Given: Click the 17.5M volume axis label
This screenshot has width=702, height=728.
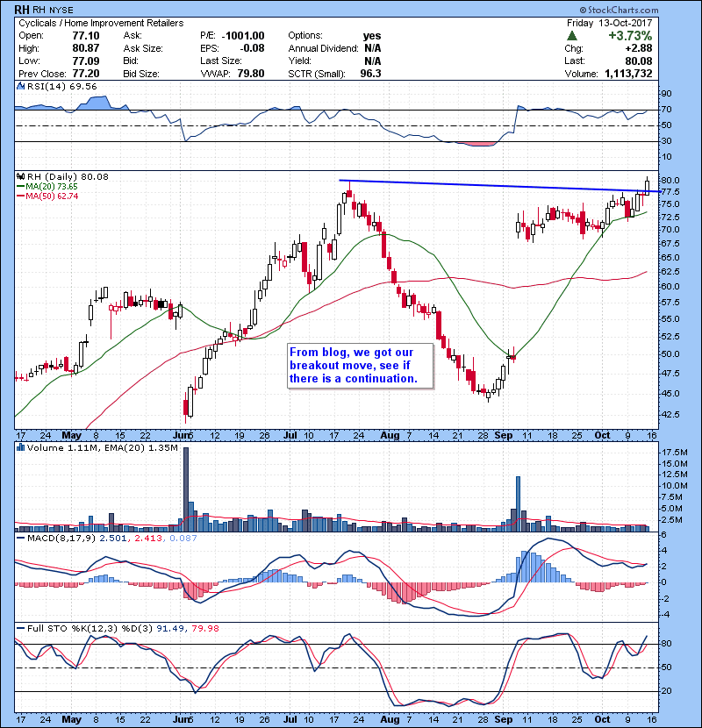Looking at the screenshot, I should tap(675, 453).
